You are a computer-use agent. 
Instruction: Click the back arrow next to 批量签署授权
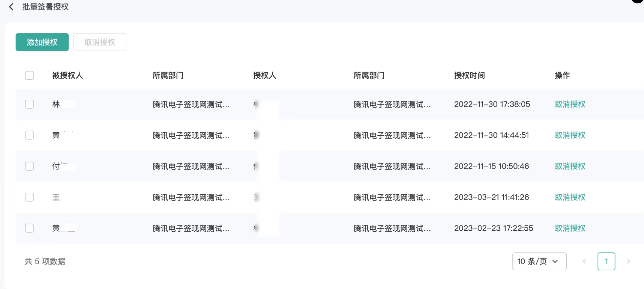(11, 7)
